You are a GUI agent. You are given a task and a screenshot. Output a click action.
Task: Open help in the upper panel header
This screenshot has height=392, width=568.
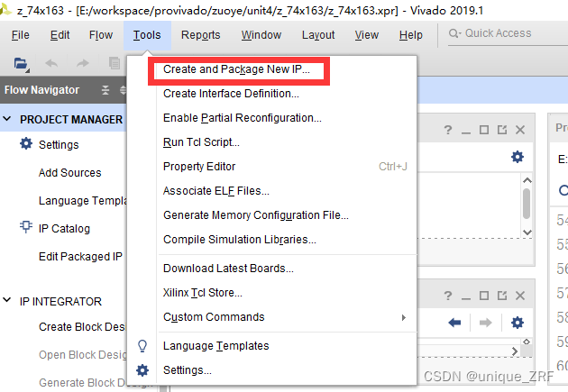(448, 130)
